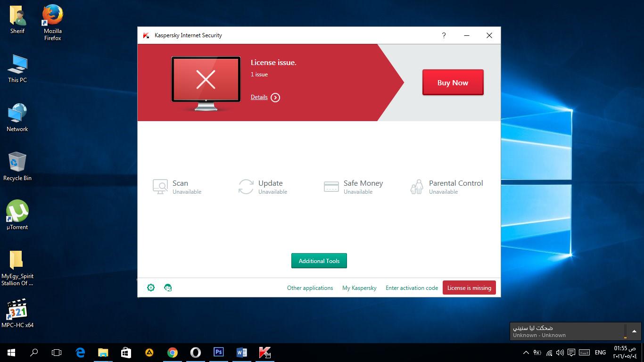The height and width of the screenshot is (362, 644).
Task: Open Additional Tools
Action: 319,261
